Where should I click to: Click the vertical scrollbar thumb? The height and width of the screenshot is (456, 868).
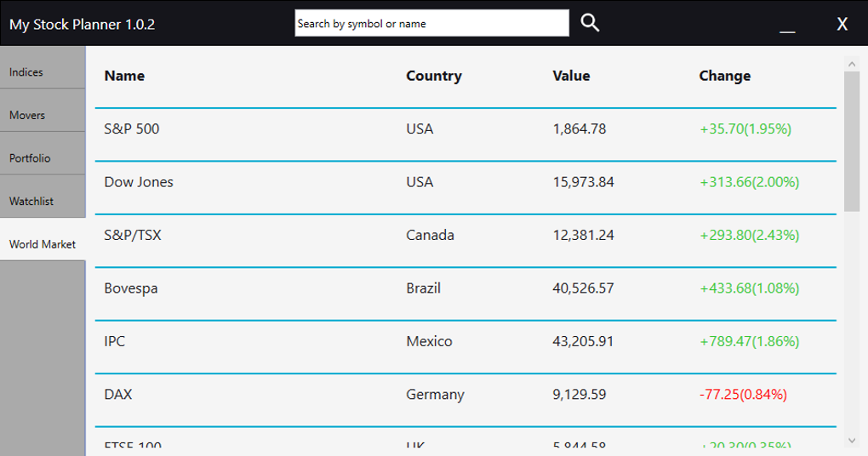click(852, 141)
